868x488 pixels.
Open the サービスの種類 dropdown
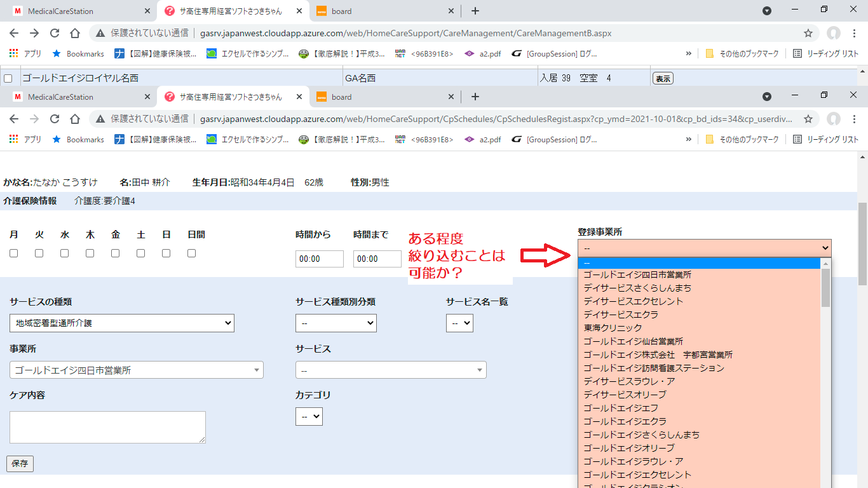pos(122,323)
